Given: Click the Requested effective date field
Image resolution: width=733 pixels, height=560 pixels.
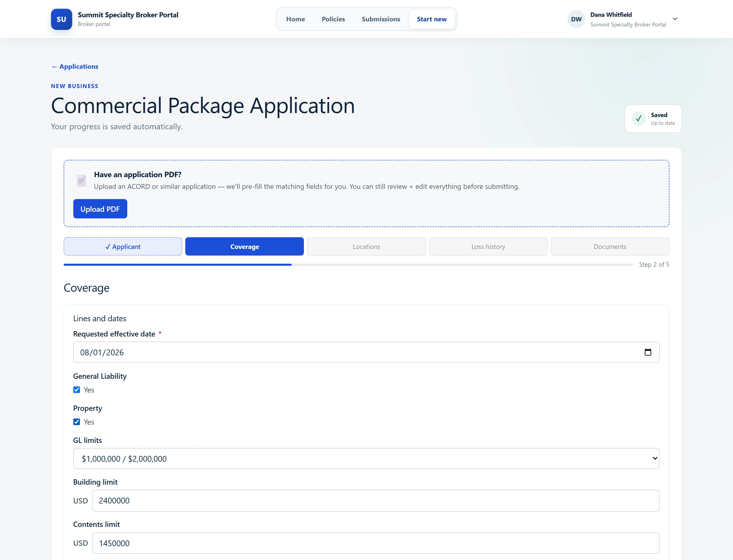Looking at the screenshot, I should coord(366,352).
